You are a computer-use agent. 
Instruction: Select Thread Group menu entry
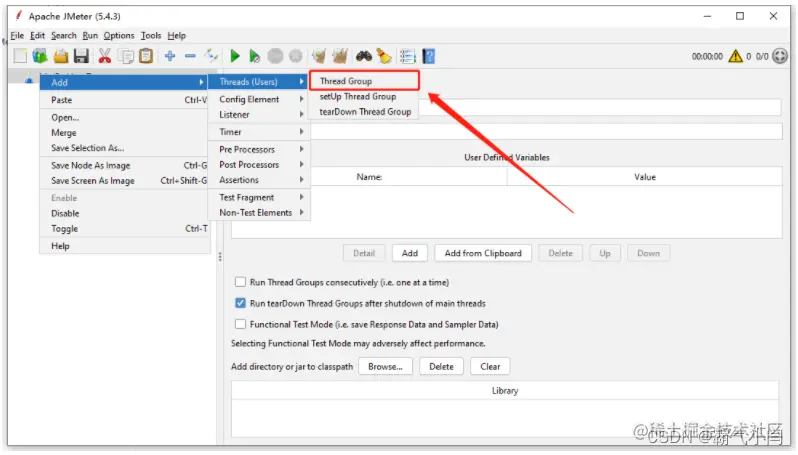point(364,81)
